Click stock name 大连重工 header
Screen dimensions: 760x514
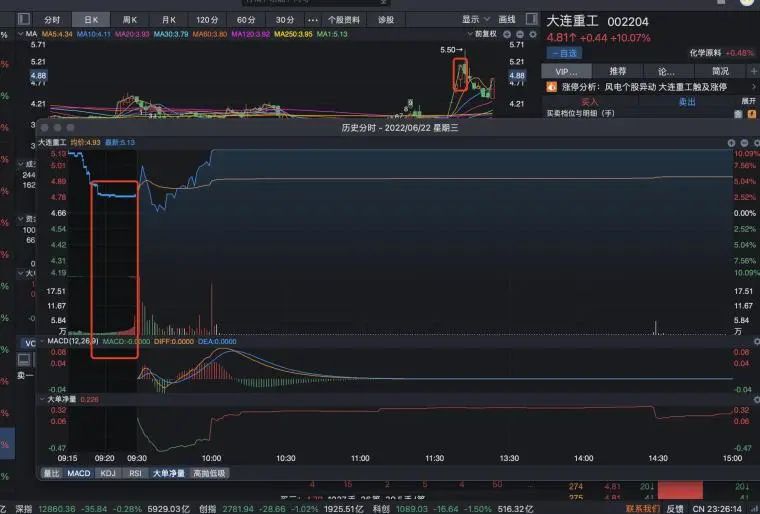[x=572, y=21]
